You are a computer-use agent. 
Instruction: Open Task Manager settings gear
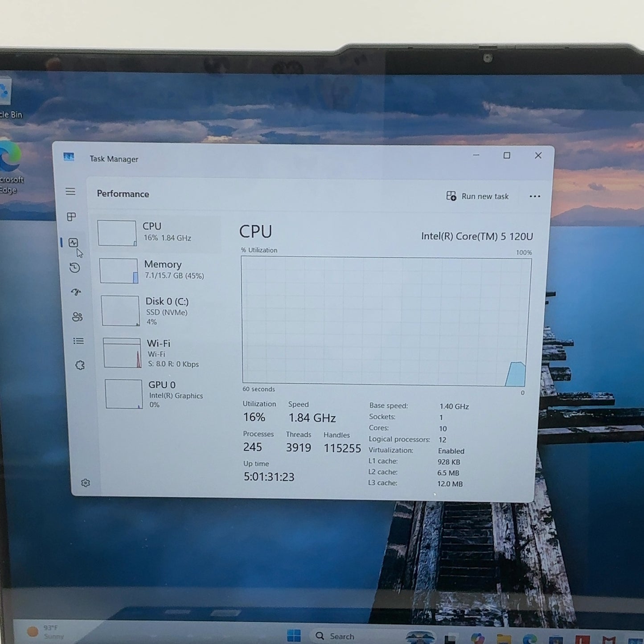(86, 483)
